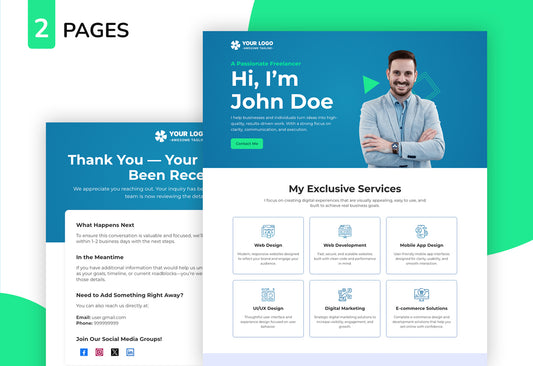The image size is (533, 366).
Task: Select the E-commerce Solutions card title
Action: [x=422, y=308]
